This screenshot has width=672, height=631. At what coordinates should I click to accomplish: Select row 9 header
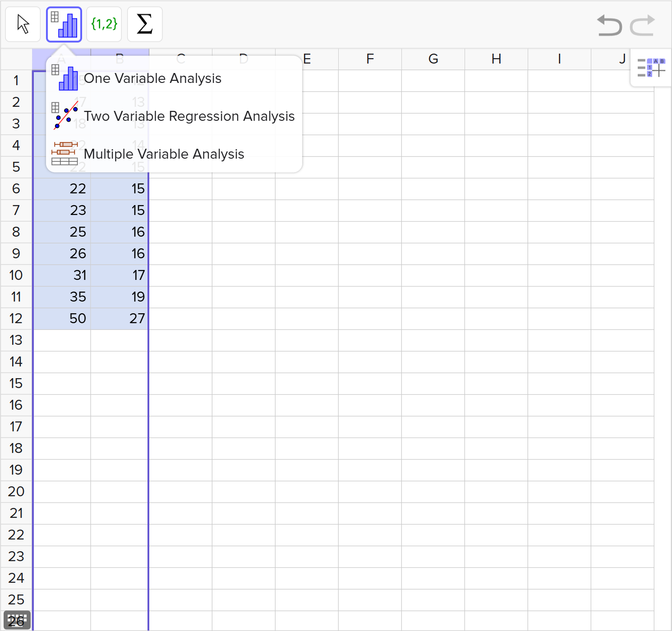coord(16,254)
